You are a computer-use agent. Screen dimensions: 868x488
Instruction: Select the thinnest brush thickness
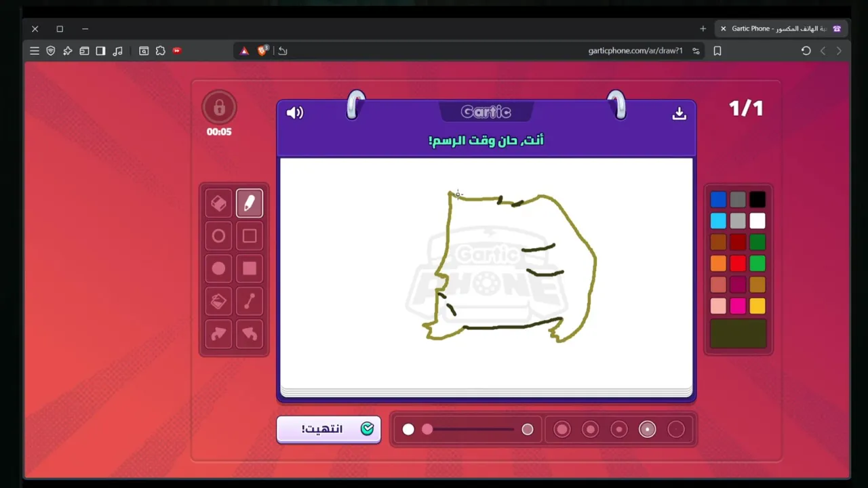(x=676, y=429)
